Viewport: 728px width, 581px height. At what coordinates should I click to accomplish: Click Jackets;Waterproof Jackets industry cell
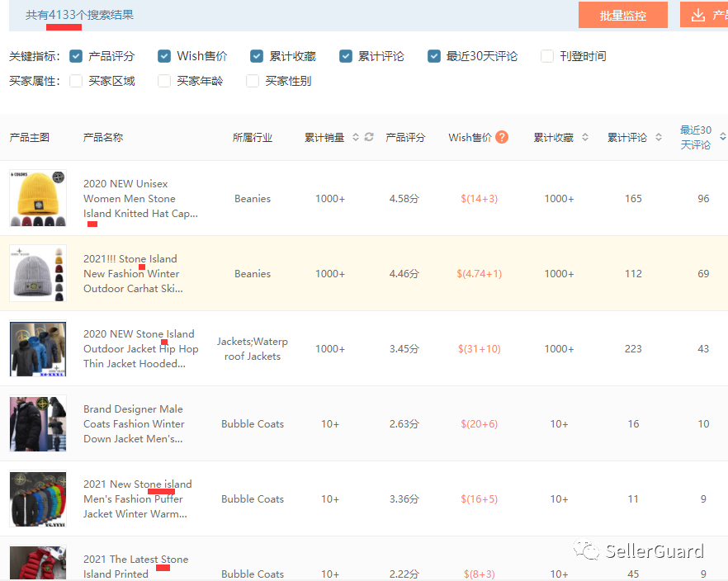[253, 349]
